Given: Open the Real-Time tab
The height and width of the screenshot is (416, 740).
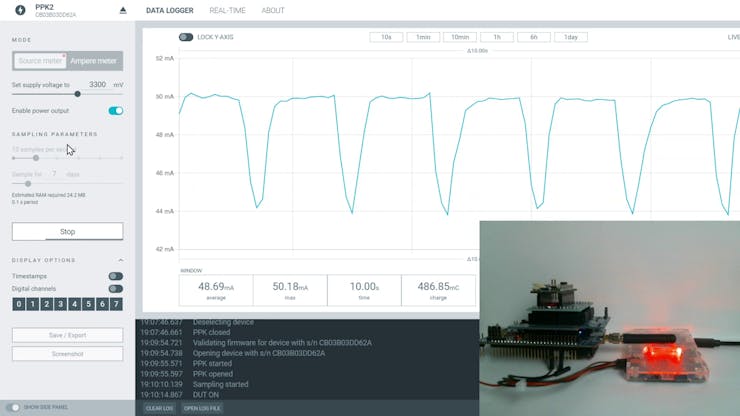Looking at the screenshot, I should coord(227,10).
